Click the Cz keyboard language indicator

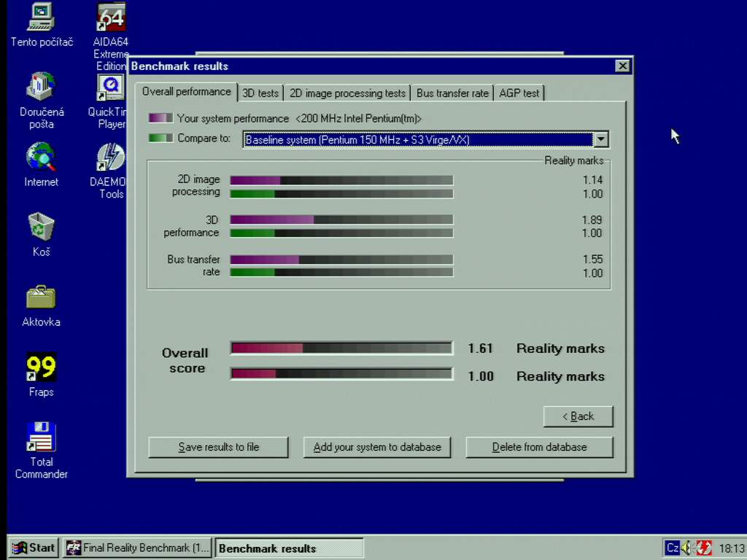pyautogui.click(x=672, y=548)
